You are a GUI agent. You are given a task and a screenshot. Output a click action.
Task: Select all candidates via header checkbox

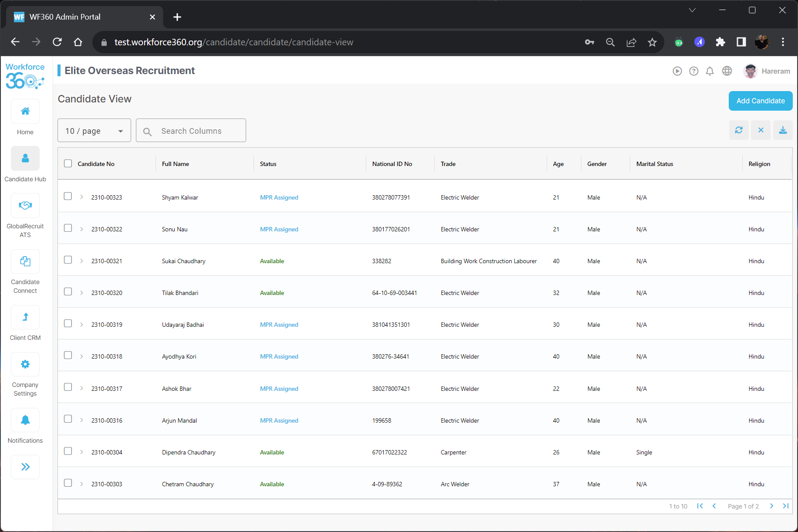pos(68,163)
